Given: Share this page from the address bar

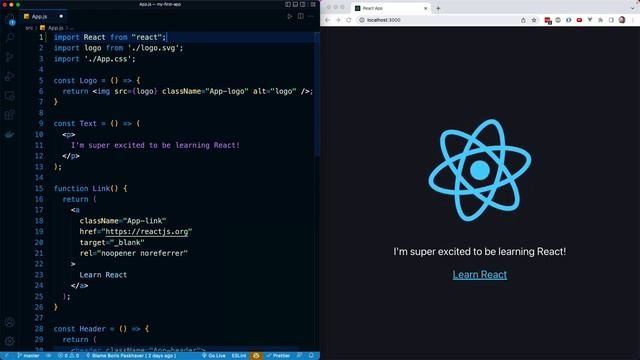Looking at the screenshot, I should (523, 20).
